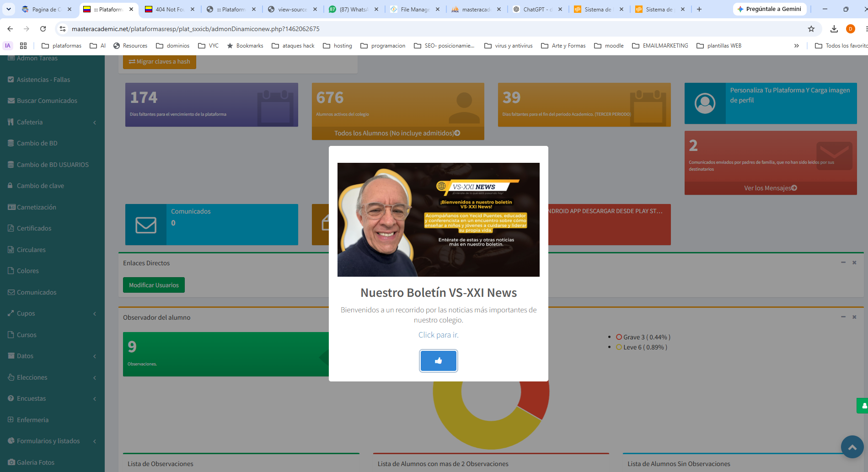Expand the Datos menu chevron

95,356
